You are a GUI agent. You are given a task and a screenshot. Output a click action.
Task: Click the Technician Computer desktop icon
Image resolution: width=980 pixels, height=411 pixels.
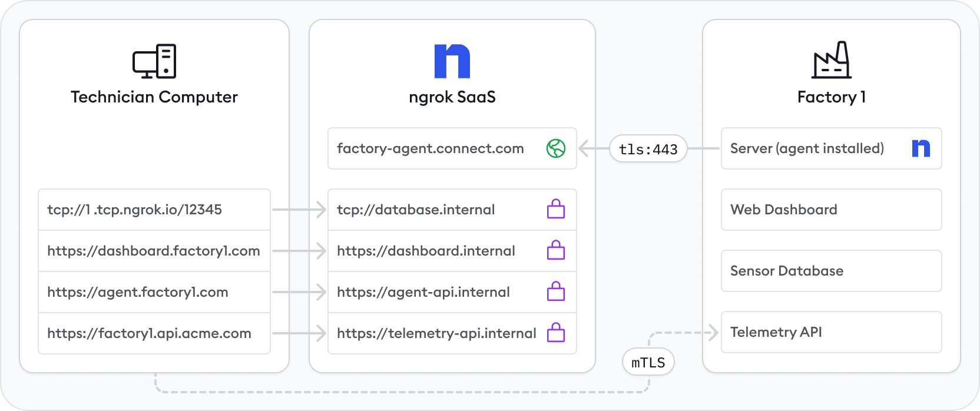pyautogui.click(x=154, y=61)
